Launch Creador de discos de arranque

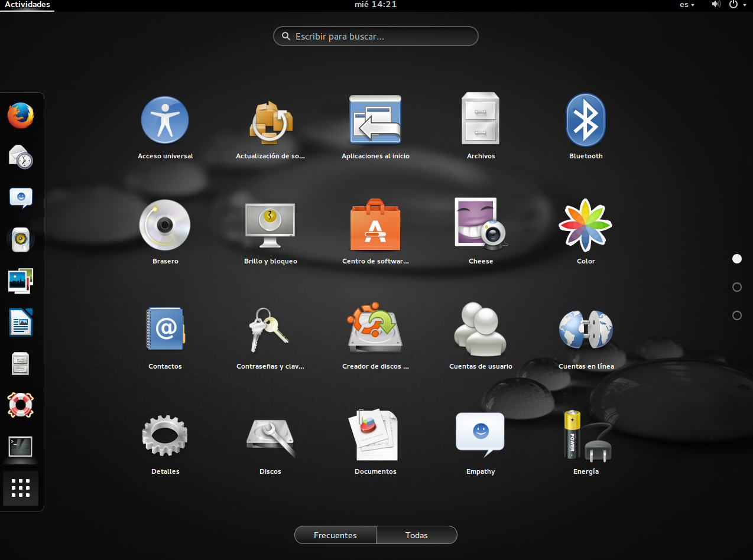pos(375,328)
